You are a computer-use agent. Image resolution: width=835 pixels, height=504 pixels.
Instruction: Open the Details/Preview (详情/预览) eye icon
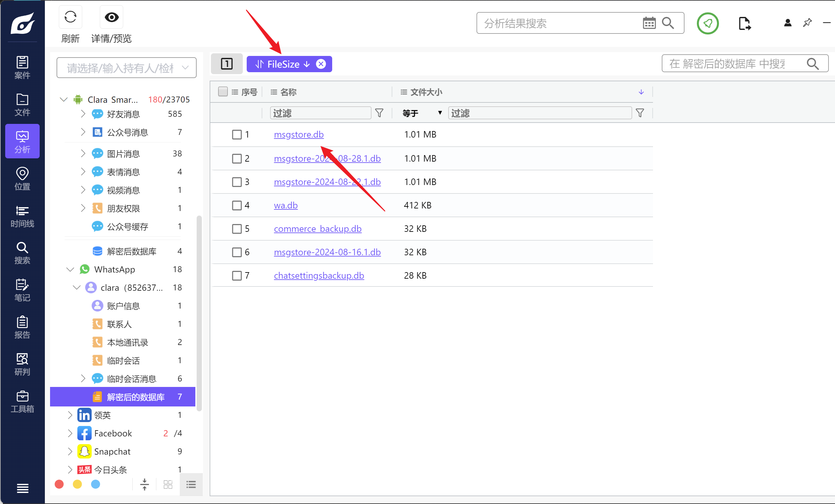[111, 17]
